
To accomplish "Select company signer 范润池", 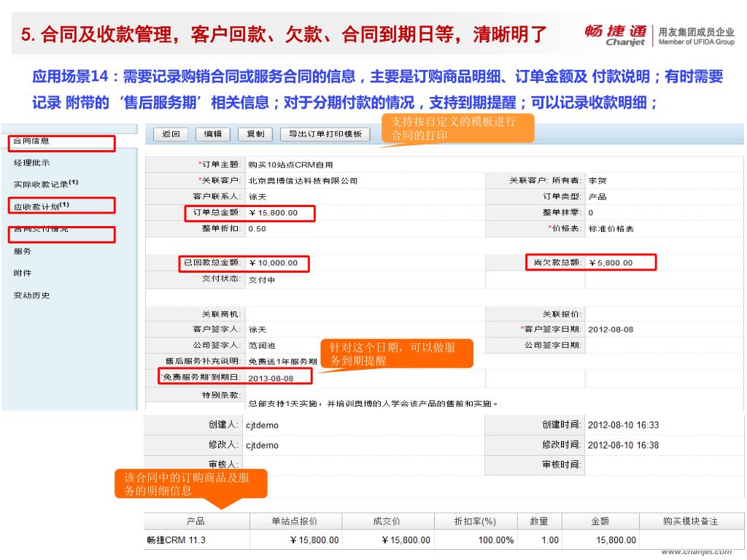I will coord(262,346).
